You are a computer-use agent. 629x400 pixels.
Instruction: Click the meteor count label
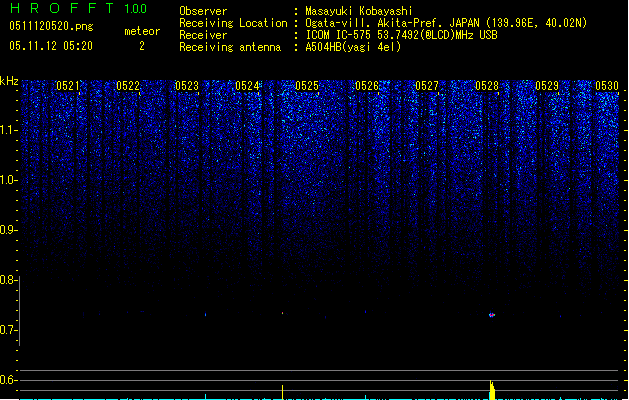[142, 31]
